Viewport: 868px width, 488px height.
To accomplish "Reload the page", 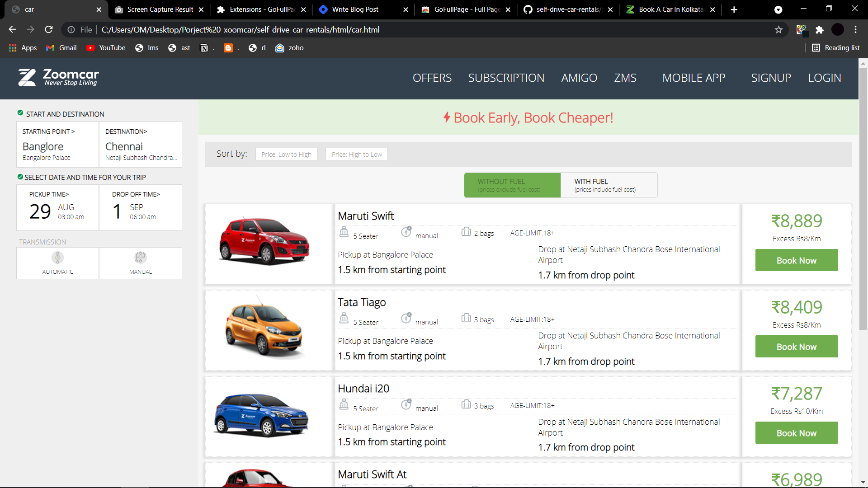I will click(x=49, y=30).
